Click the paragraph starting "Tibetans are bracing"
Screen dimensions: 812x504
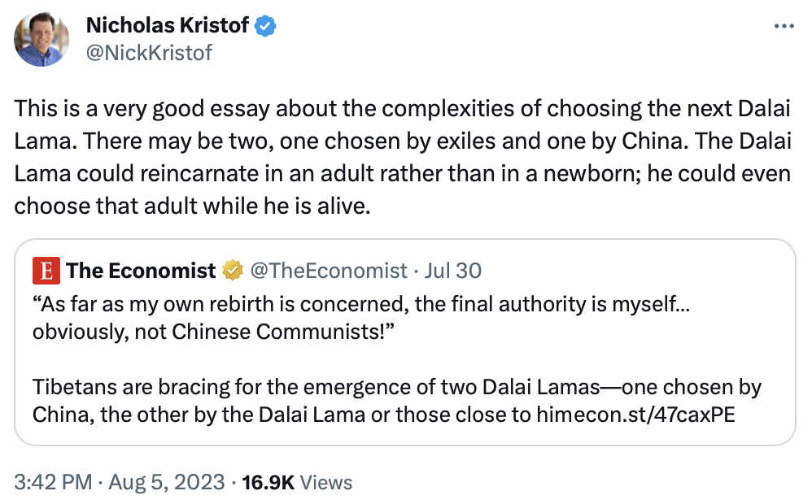244,387
